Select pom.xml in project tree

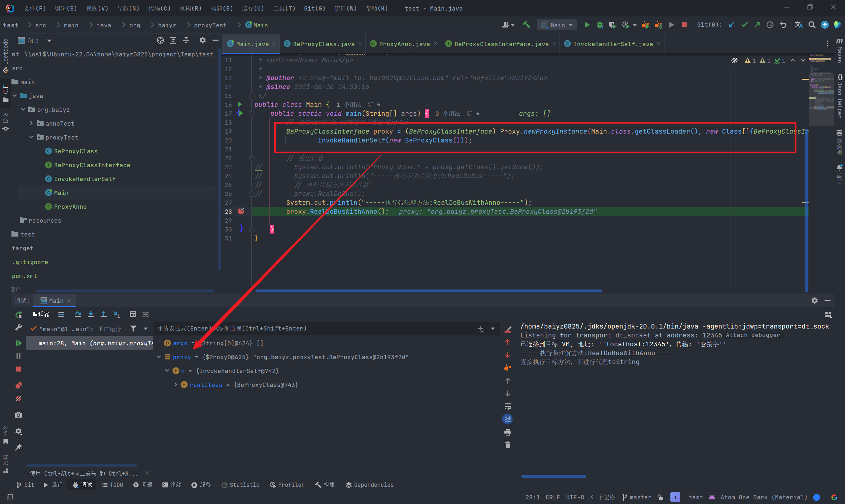(24, 276)
